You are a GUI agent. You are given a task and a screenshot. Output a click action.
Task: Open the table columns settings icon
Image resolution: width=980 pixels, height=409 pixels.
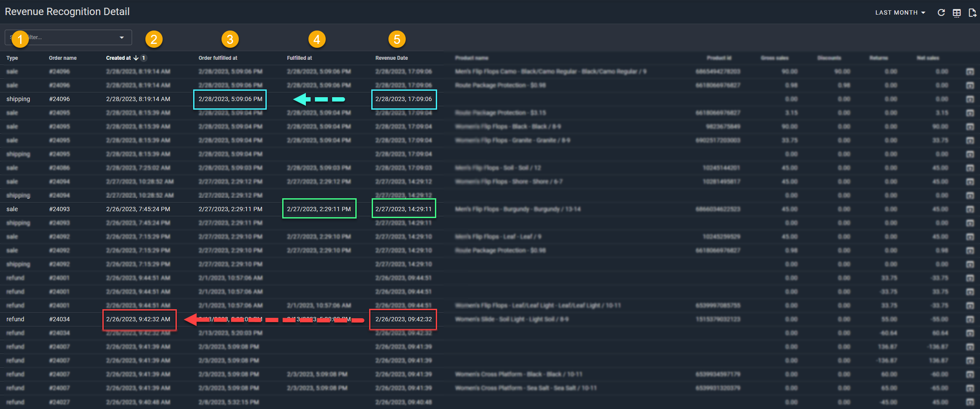pos(957,13)
